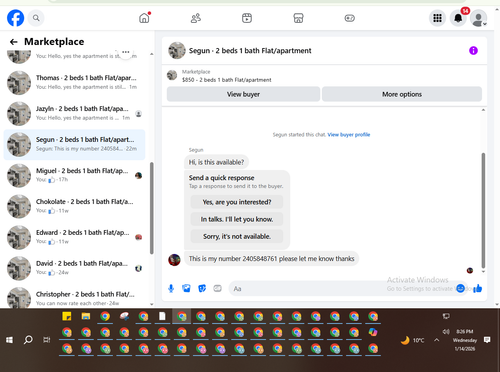Screen dimensions: 500x372
Task: Open the Marketplace storefront icon
Action: point(298,18)
